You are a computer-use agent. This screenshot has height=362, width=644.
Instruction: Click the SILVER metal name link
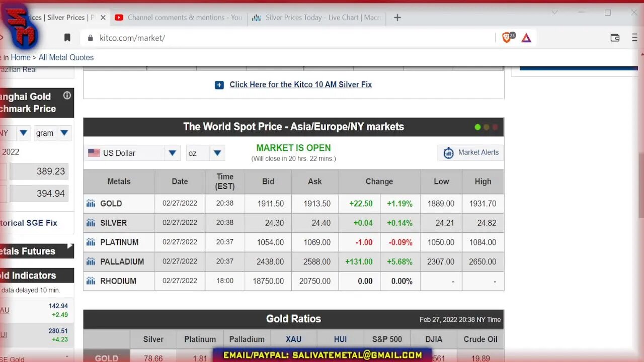click(x=113, y=223)
